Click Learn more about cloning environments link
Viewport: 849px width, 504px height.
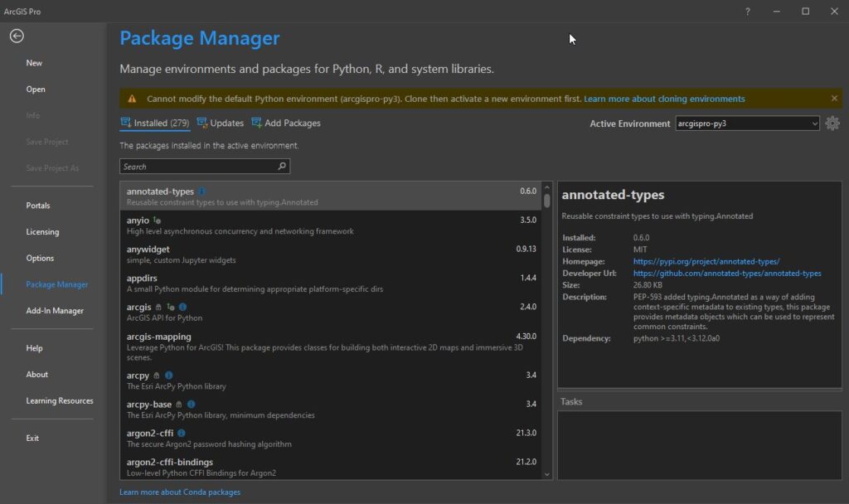pyautogui.click(x=664, y=99)
